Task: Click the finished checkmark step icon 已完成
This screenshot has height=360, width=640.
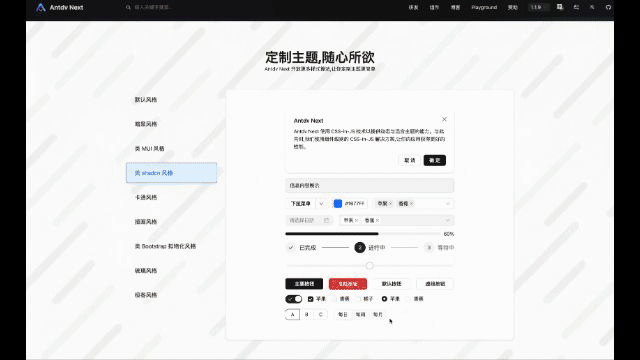Action: [x=291, y=248]
